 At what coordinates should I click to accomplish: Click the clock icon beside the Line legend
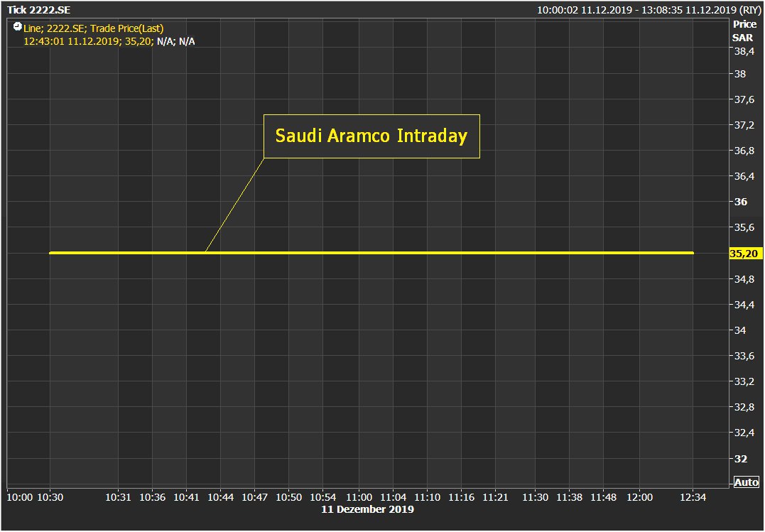click(x=18, y=26)
